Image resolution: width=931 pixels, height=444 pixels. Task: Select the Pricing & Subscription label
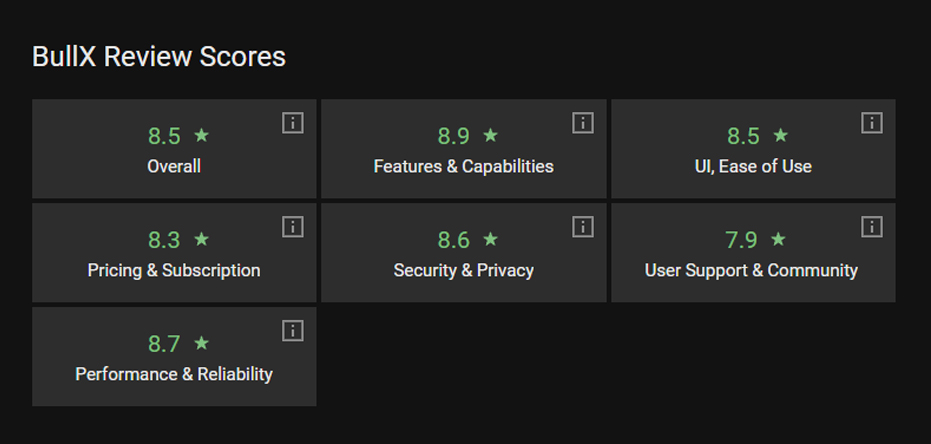pos(174,270)
